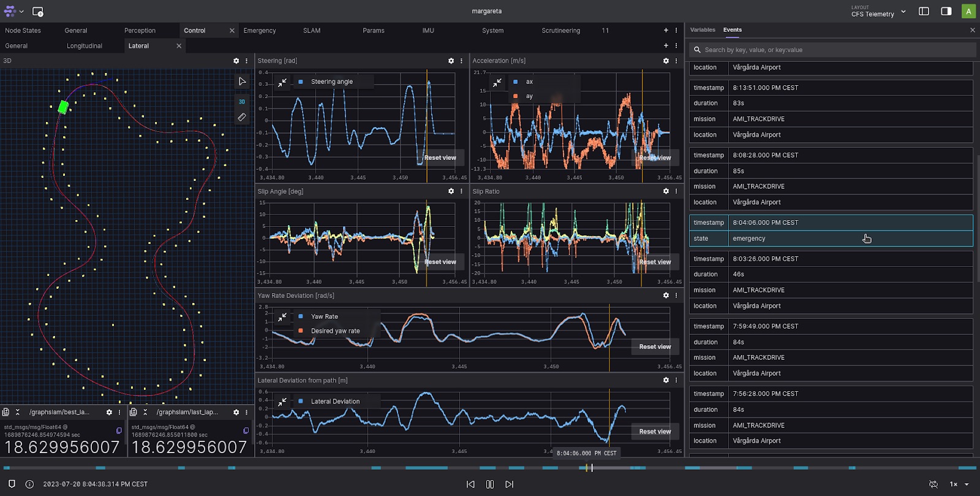Click Reset view in Lateral Deviation plot
The image size is (980, 496).
(655, 432)
